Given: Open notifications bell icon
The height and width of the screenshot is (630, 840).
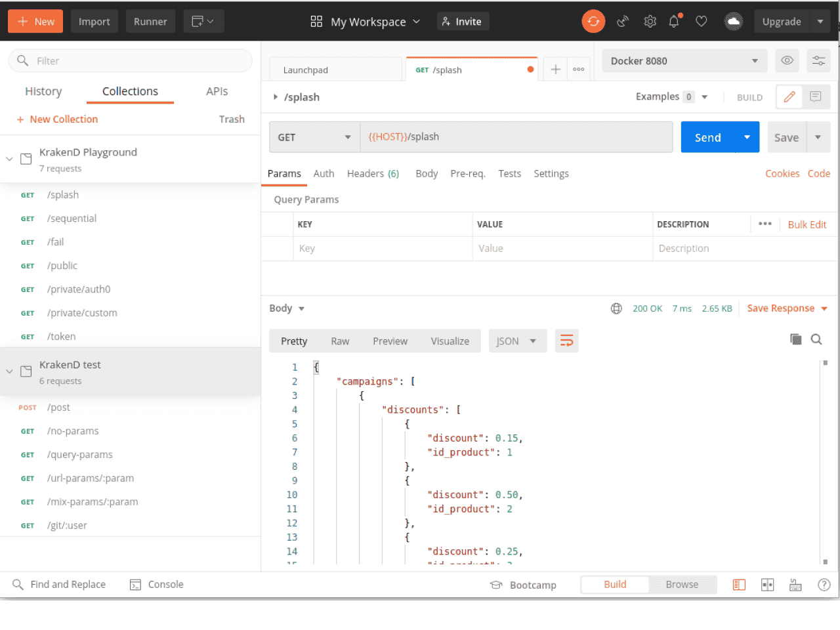Looking at the screenshot, I should pyautogui.click(x=674, y=22).
